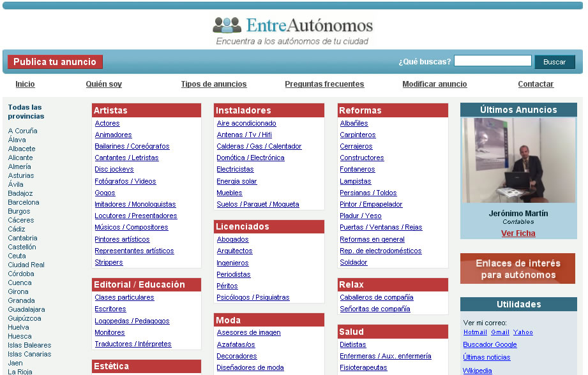Select A Coruña province
588x375 pixels.
pos(22,131)
